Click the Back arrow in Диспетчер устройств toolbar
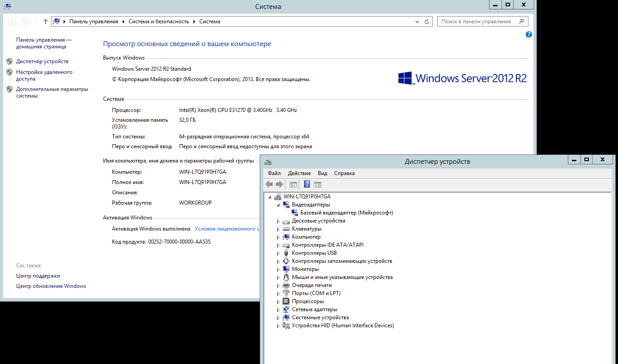618x364 pixels. pyautogui.click(x=269, y=184)
